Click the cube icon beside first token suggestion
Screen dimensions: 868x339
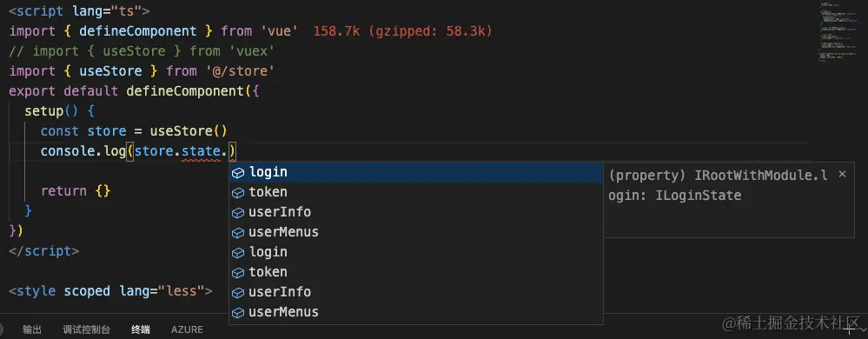[x=237, y=193]
